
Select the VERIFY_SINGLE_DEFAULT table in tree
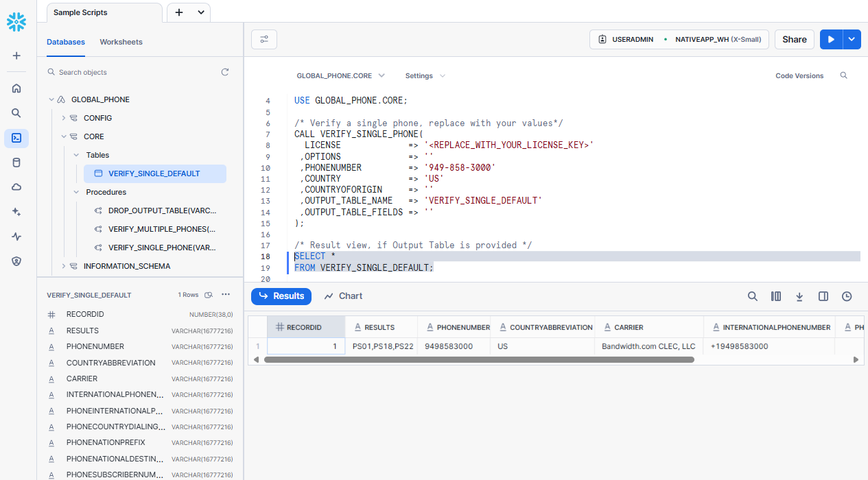click(x=155, y=173)
